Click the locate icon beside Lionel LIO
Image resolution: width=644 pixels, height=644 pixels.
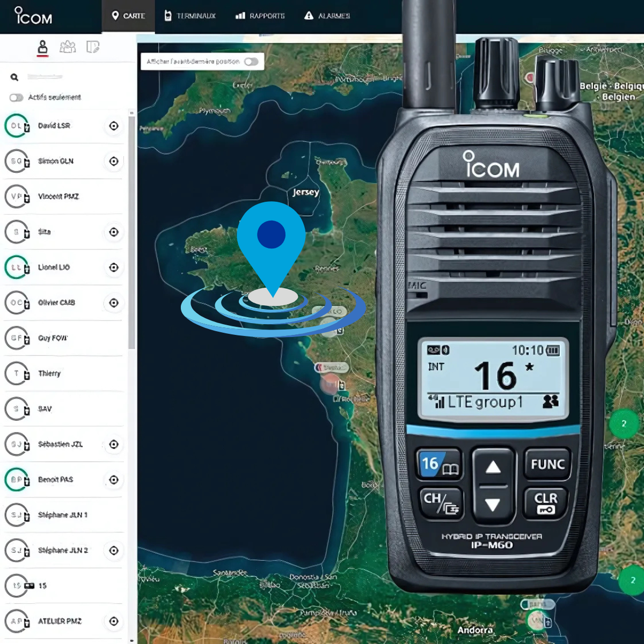114,267
